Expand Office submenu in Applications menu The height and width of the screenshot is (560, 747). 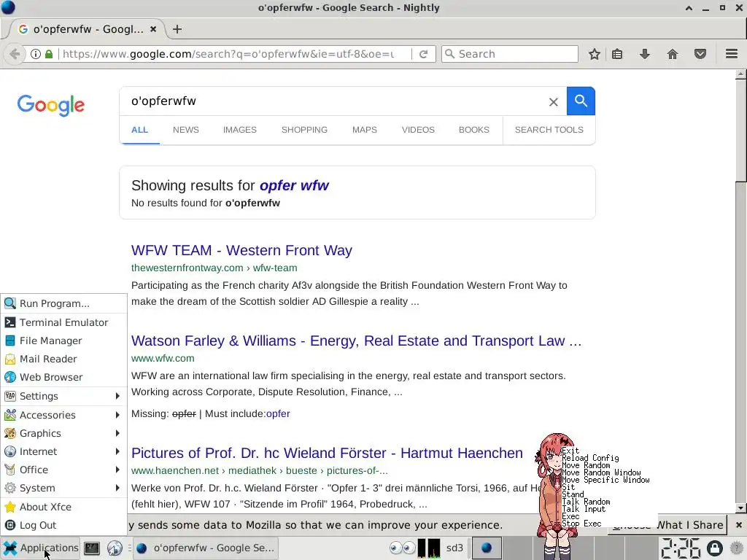64,469
